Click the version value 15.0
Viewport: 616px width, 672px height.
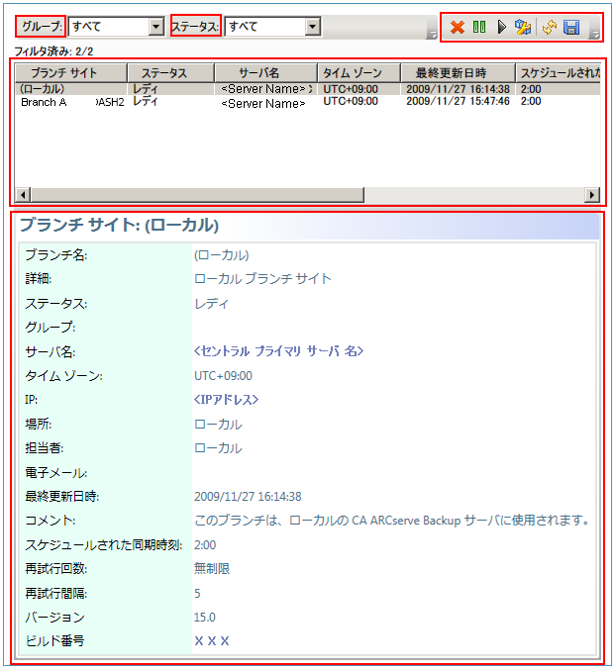(205, 618)
